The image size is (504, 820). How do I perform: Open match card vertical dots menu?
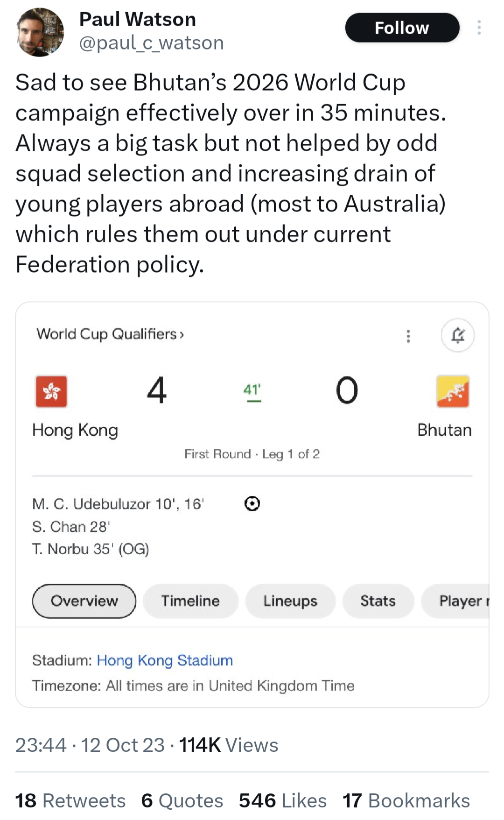(x=408, y=336)
